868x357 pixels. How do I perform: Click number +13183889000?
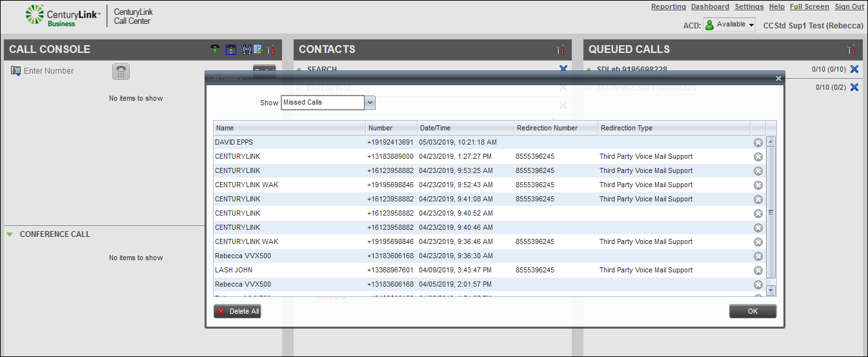point(390,156)
